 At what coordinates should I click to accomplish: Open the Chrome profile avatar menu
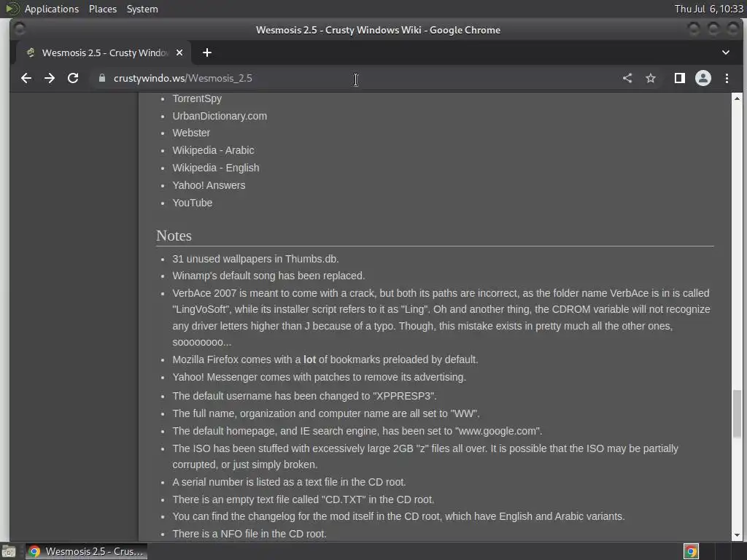pyautogui.click(x=703, y=78)
